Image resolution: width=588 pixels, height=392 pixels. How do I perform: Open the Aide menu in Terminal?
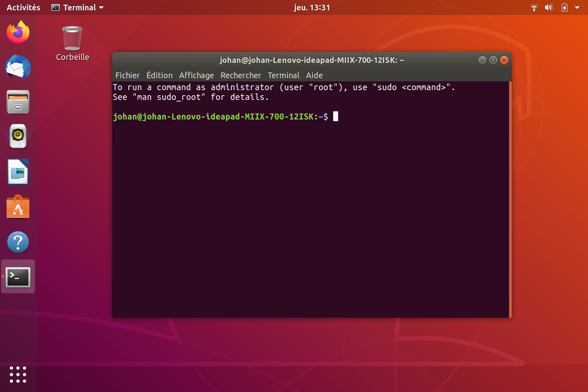(314, 75)
